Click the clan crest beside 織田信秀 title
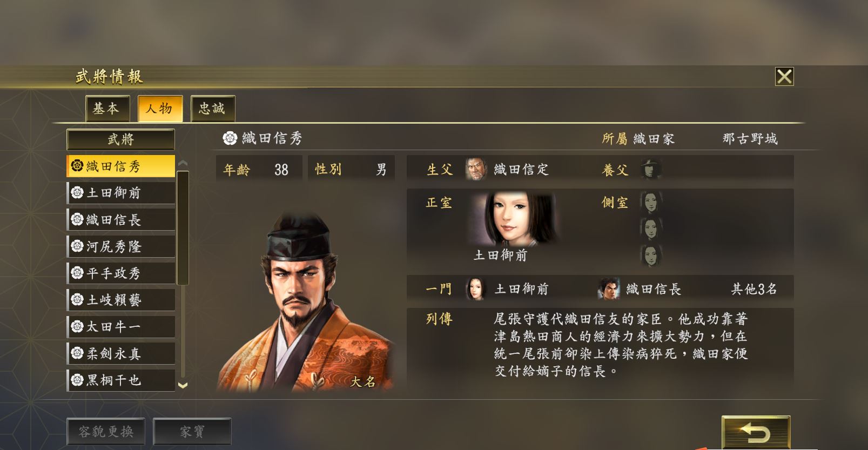This screenshot has width=868, height=450. (x=230, y=138)
